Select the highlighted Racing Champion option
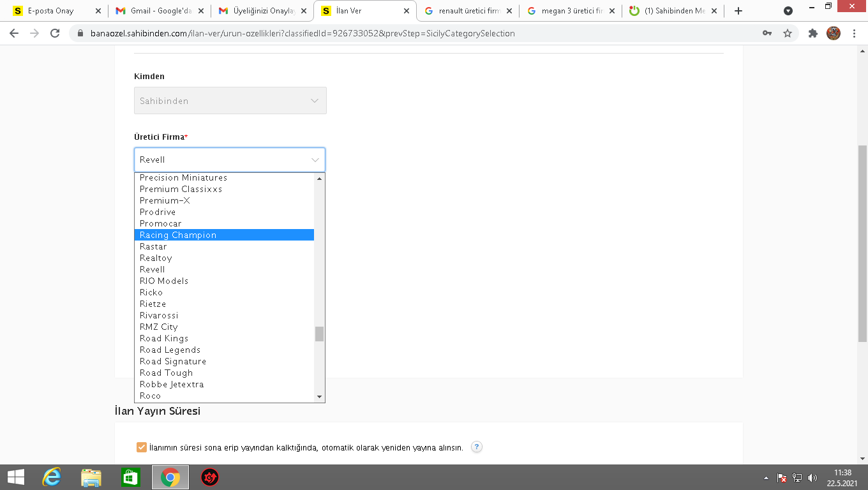 pos(225,235)
